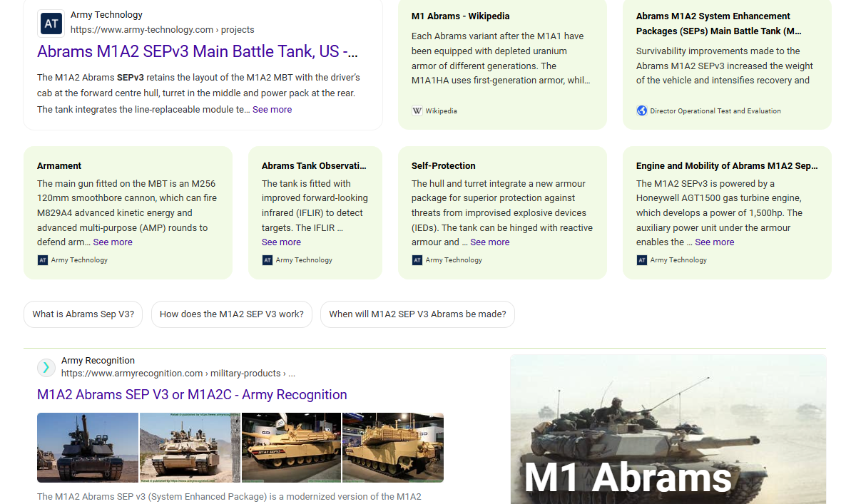Click the army-technology.com projects URL

162,30
